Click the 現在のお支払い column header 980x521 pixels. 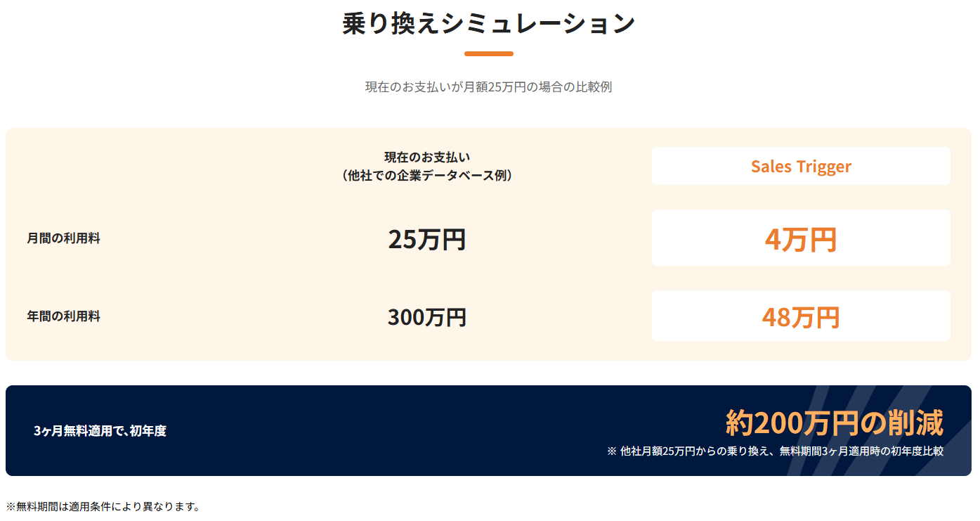427,157
